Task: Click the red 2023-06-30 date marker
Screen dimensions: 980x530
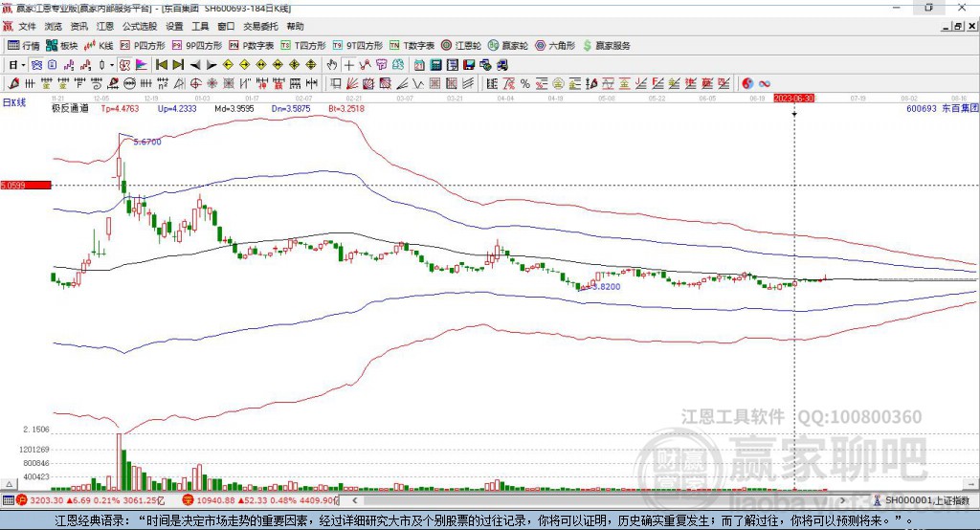Action: pyautogui.click(x=793, y=99)
